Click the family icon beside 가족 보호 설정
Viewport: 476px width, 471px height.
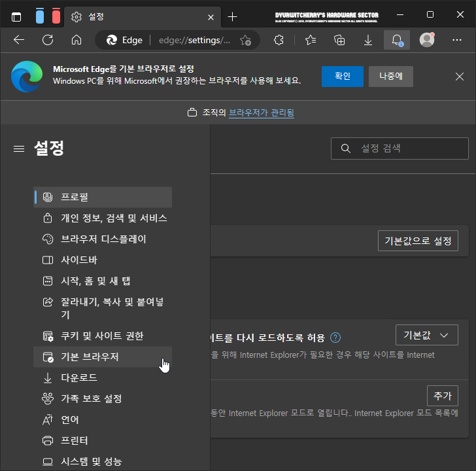click(48, 399)
